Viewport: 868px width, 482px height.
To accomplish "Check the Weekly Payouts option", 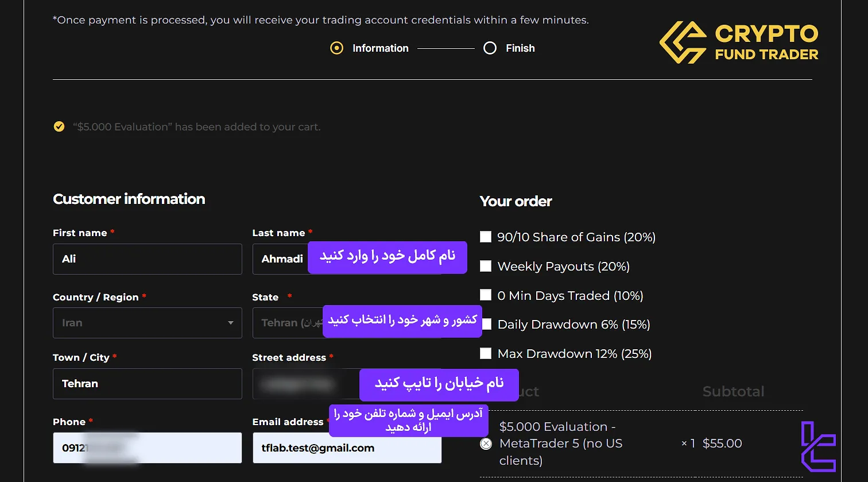I will pos(486,265).
